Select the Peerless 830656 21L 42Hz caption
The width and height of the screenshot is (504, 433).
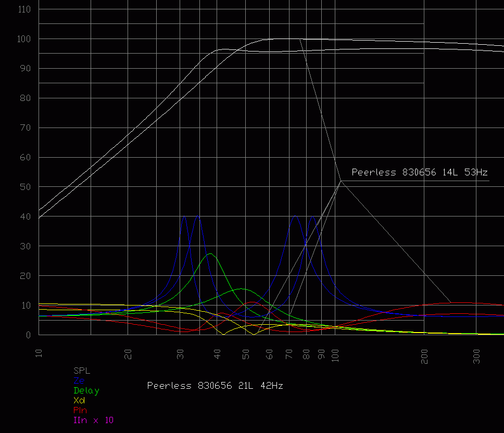(215, 386)
